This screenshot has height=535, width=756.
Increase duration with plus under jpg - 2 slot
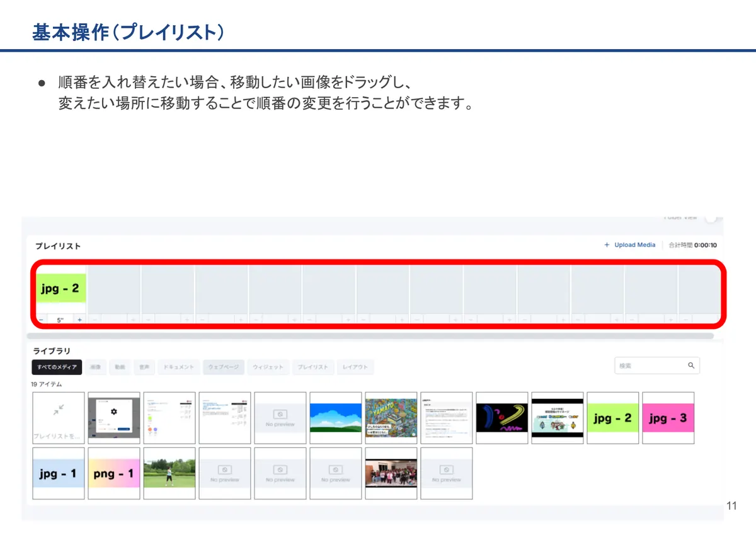tap(80, 320)
